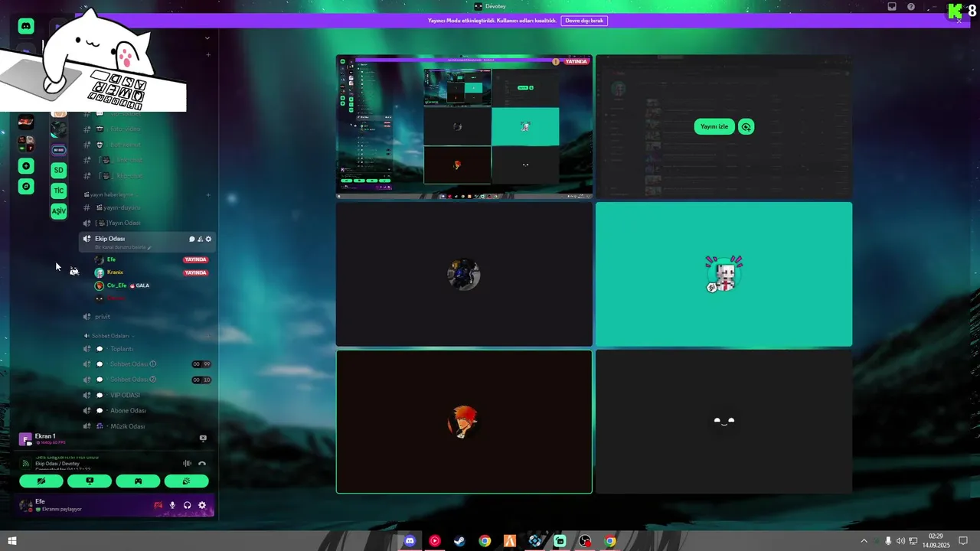Image resolution: width=980 pixels, height=551 pixels.
Task: Toggle screen share green button
Action: coord(90,481)
